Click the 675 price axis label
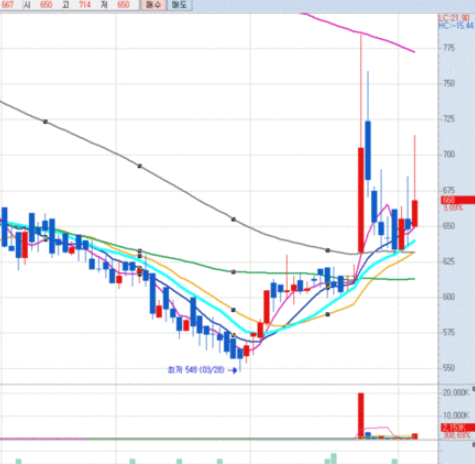 pos(449,190)
